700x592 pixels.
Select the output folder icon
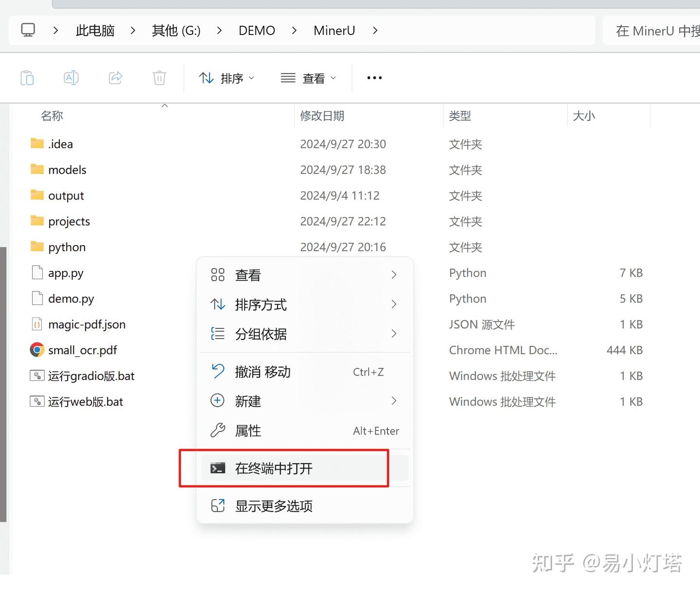point(37,195)
